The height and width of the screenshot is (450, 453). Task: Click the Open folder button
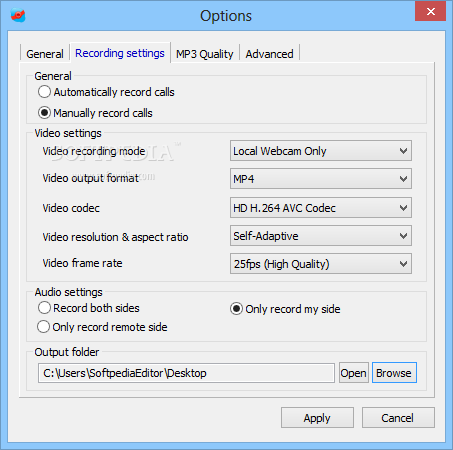coord(354,373)
